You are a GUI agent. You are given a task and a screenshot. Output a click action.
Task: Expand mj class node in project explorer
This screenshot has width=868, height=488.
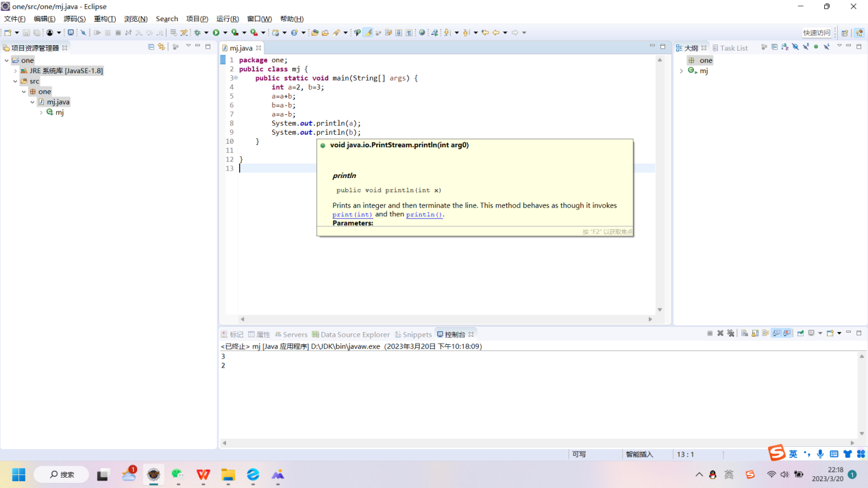[41, 112]
